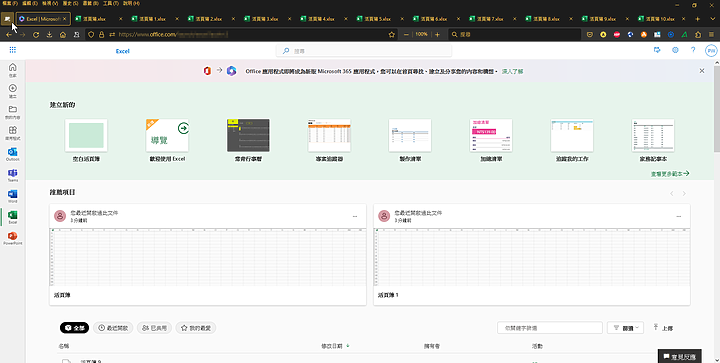Image resolution: width=720 pixels, height=363 pixels.
Task: Open Office settings gear icon
Action: click(x=675, y=50)
